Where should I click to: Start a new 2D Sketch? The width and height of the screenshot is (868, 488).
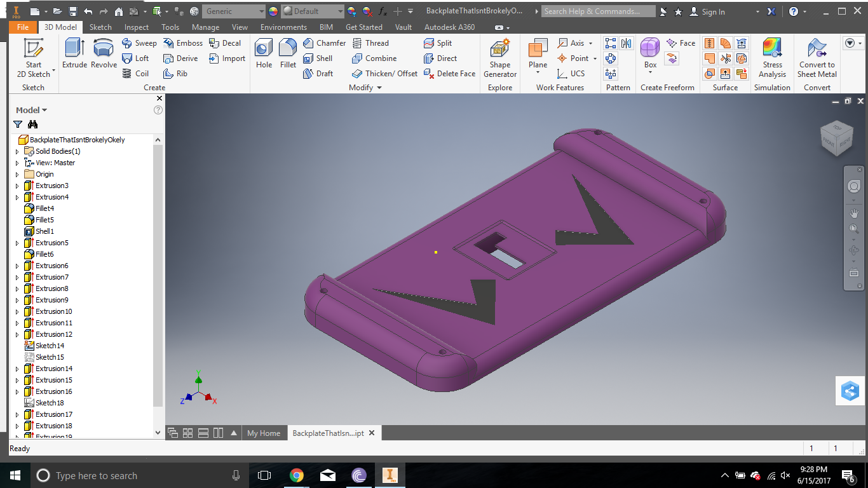(34, 57)
